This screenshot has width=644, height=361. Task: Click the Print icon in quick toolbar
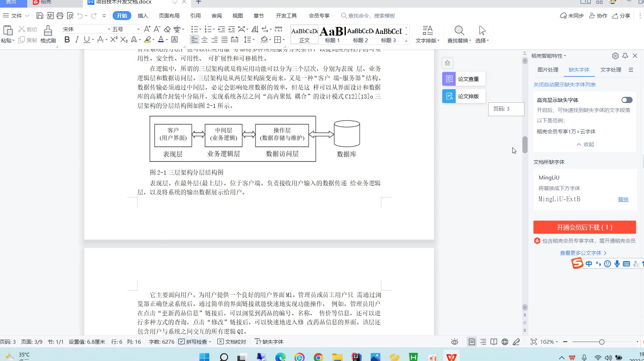coord(60,16)
